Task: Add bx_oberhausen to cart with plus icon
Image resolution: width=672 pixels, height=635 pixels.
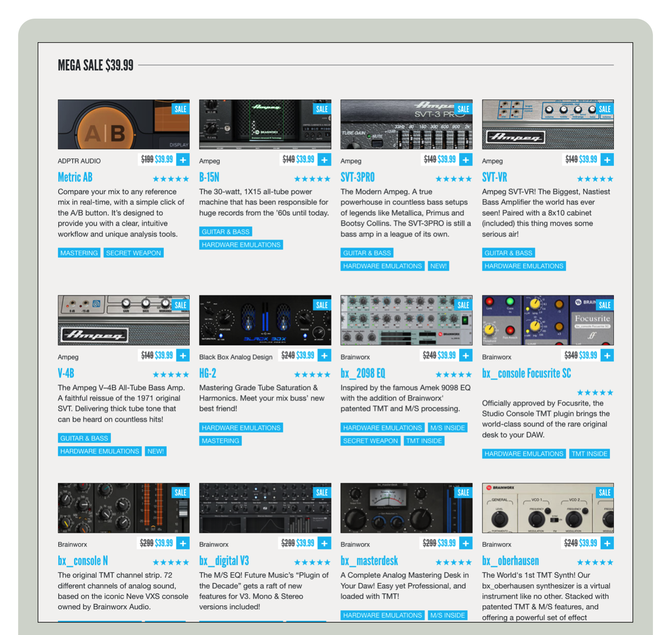Action: pyautogui.click(x=607, y=543)
